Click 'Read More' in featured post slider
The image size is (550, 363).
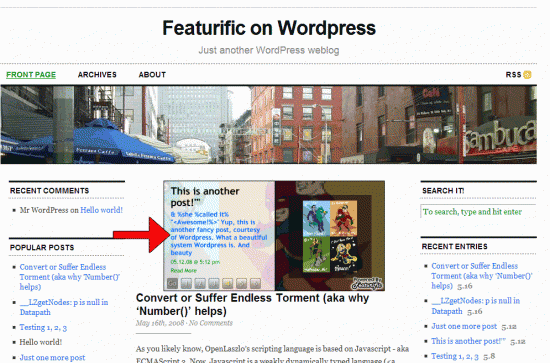(183, 270)
